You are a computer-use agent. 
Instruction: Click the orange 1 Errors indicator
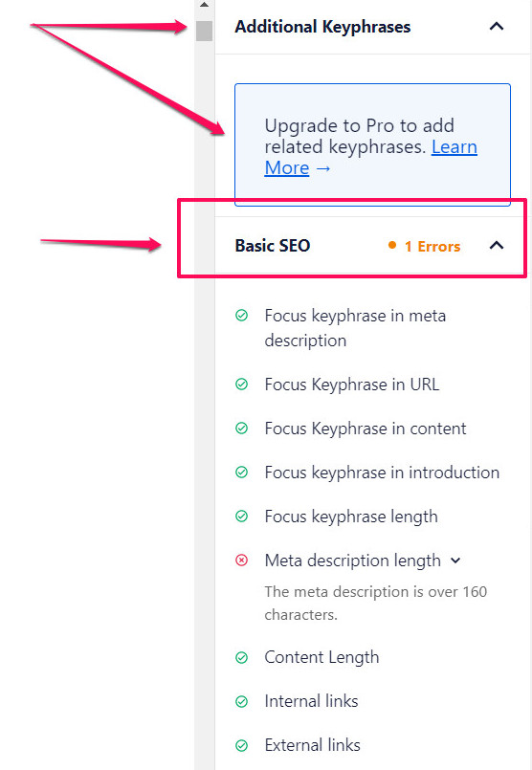tap(425, 246)
